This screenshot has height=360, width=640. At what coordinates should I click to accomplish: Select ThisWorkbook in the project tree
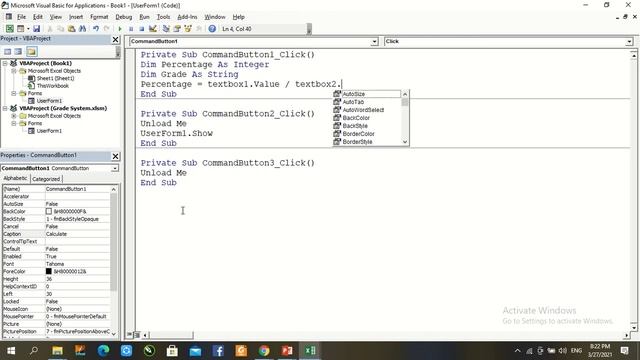click(x=53, y=86)
